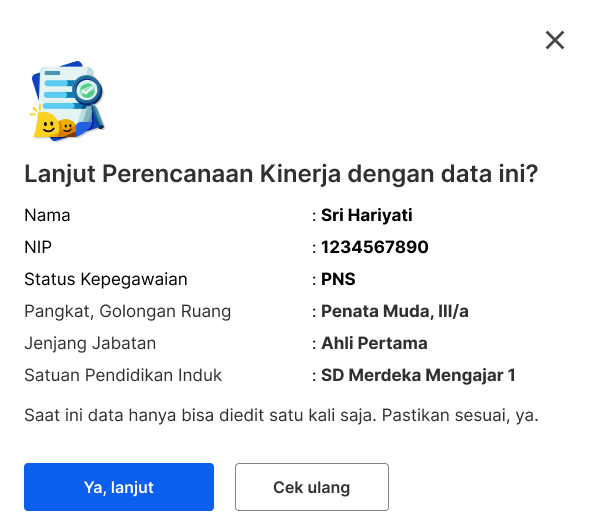
Task: Click the Nama field label
Action: click(x=47, y=215)
